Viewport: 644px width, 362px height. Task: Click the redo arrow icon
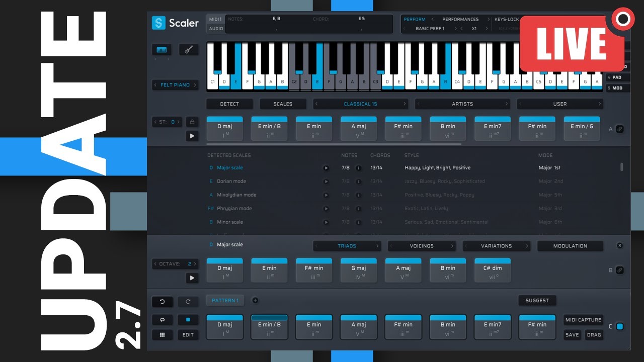188,302
